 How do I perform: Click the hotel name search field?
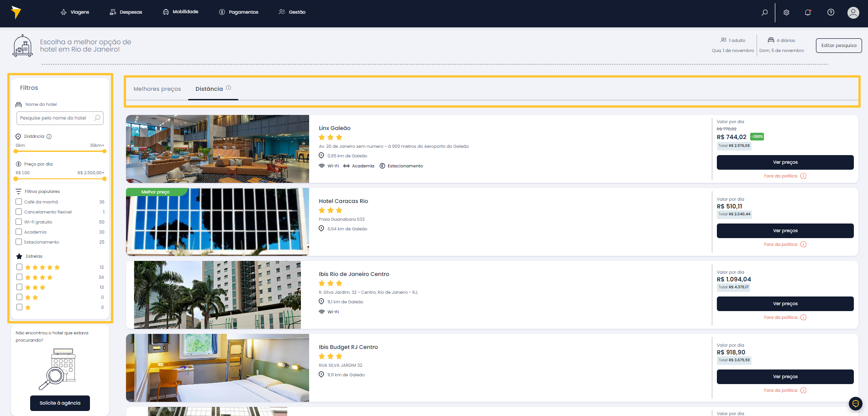(60, 118)
